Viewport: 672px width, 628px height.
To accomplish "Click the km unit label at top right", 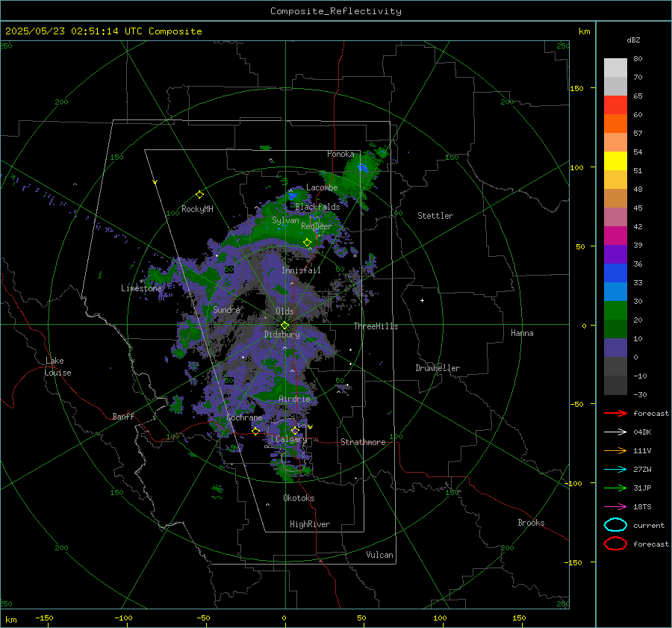I will [584, 31].
